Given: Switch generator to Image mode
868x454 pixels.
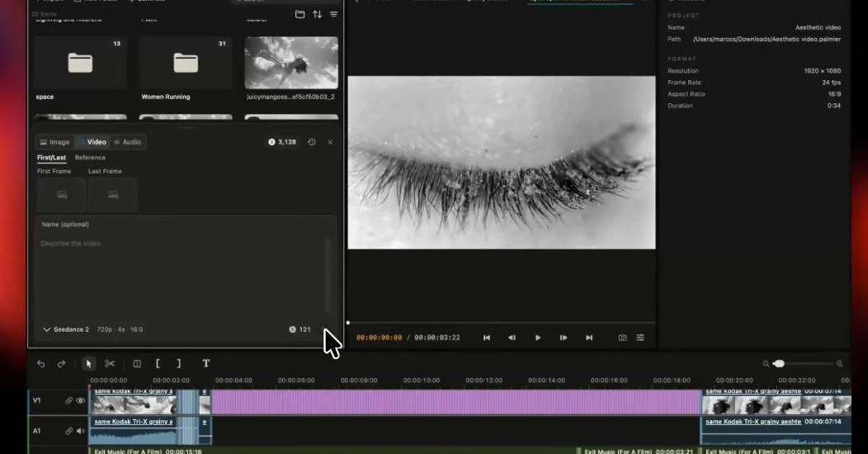Looking at the screenshot, I should pos(54,142).
